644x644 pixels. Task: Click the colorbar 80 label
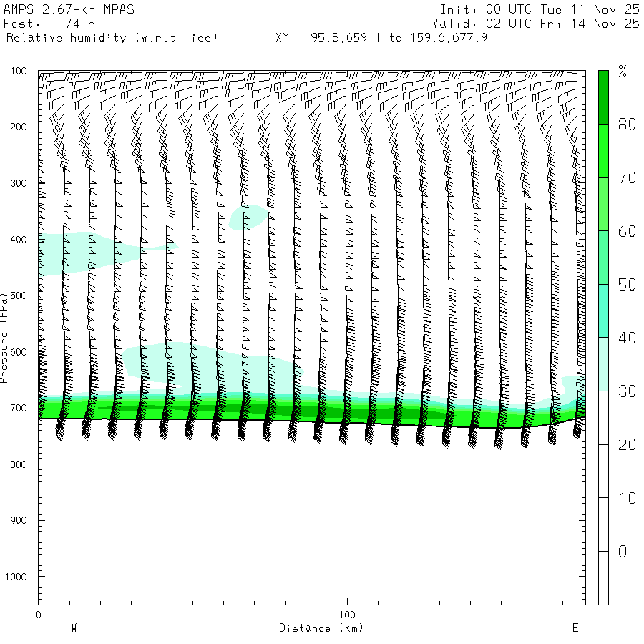[627, 125]
